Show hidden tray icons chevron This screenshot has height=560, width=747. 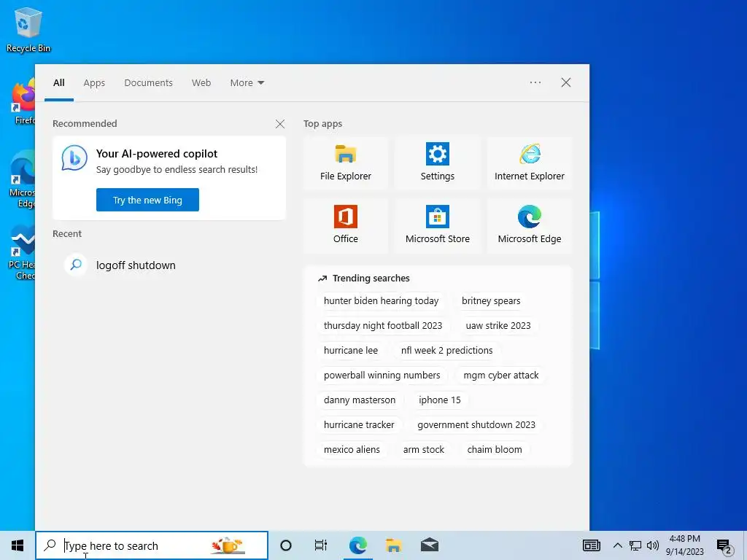pos(617,545)
